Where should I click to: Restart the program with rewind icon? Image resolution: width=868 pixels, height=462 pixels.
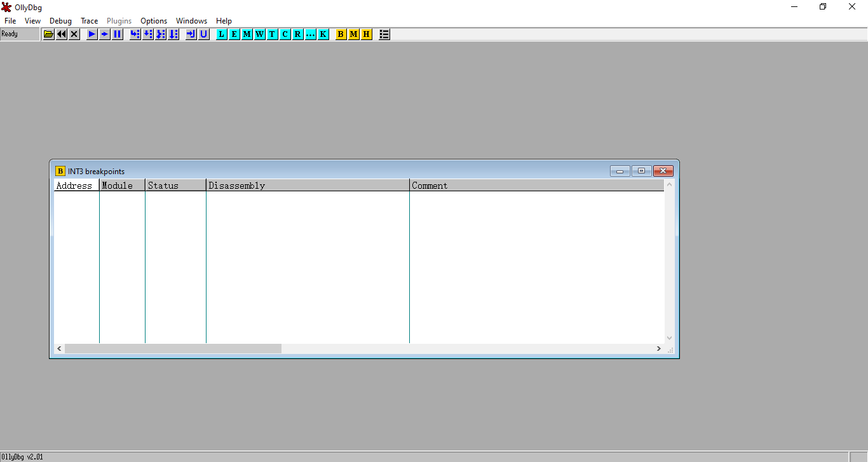coord(62,34)
